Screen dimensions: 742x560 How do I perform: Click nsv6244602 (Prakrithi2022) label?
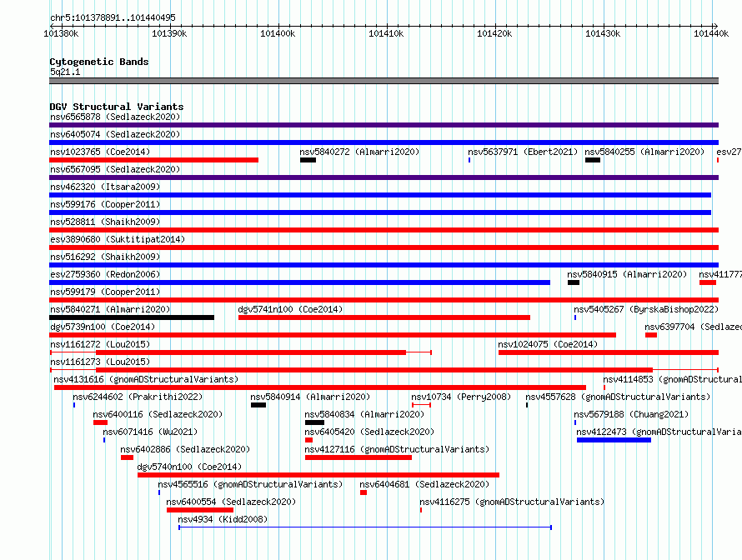click(x=138, y=397)
